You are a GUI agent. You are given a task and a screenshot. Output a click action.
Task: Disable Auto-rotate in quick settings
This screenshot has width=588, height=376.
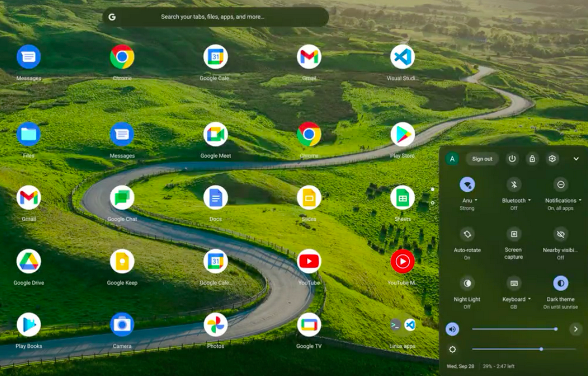click(467, 234)
